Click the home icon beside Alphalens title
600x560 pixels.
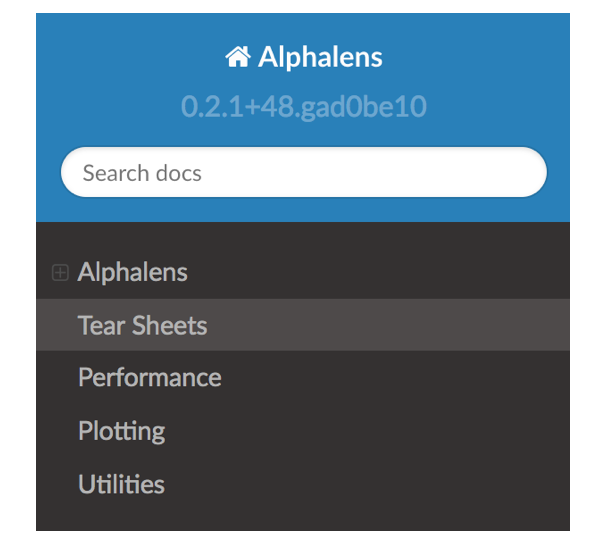[238, 57]
